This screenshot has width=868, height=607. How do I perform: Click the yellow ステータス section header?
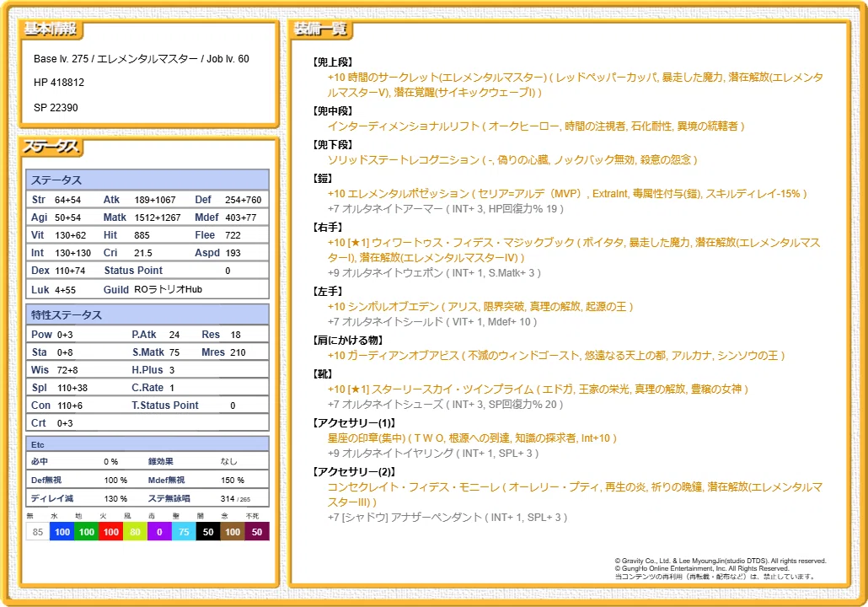(x=51, y=148)
